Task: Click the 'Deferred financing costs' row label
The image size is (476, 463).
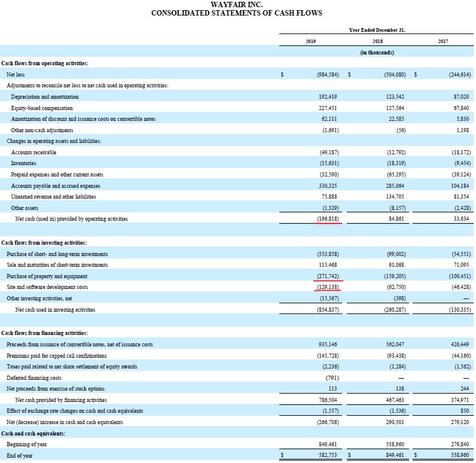Action: coord(34,377)
